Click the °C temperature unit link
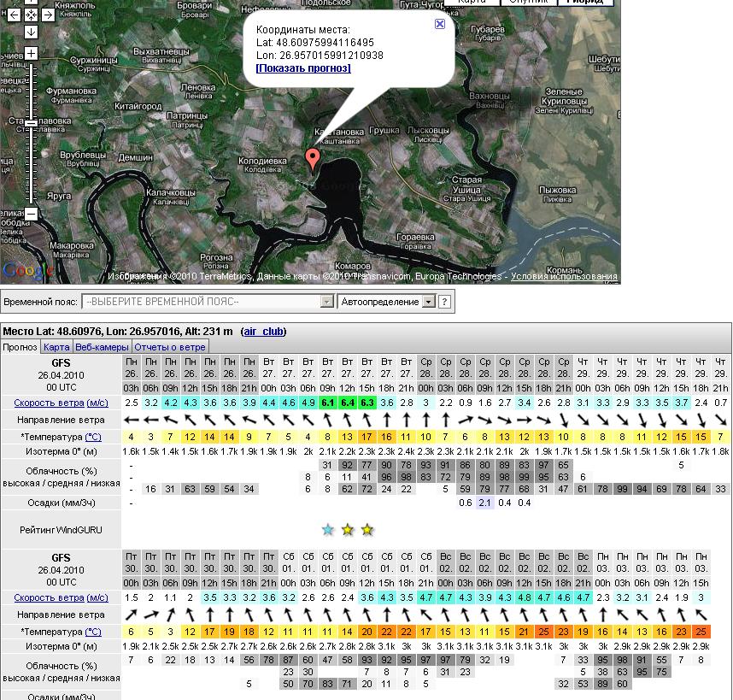Viewport: 733px width, 700px height. tap(93, 437)
